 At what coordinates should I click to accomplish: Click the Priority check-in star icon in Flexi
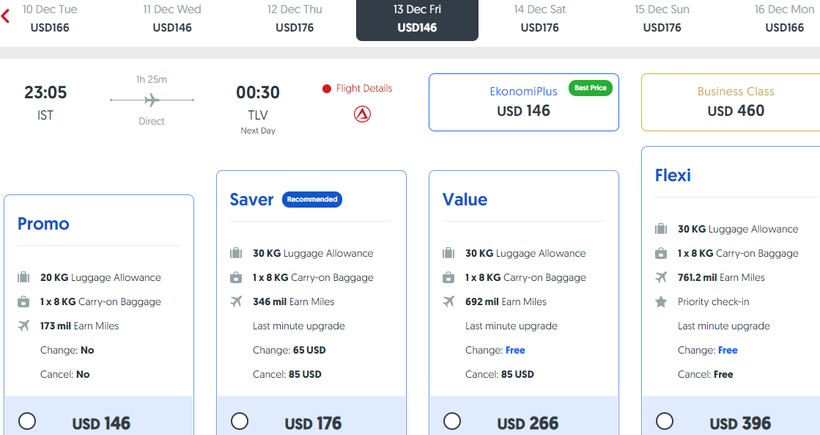click(x=661, y=301)
